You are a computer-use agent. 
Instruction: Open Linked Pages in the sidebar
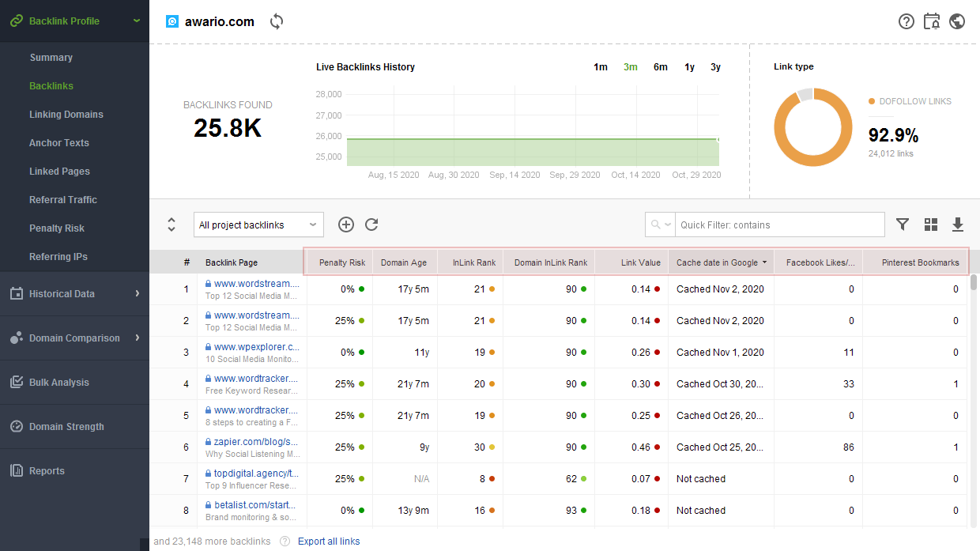coord(59,172)
